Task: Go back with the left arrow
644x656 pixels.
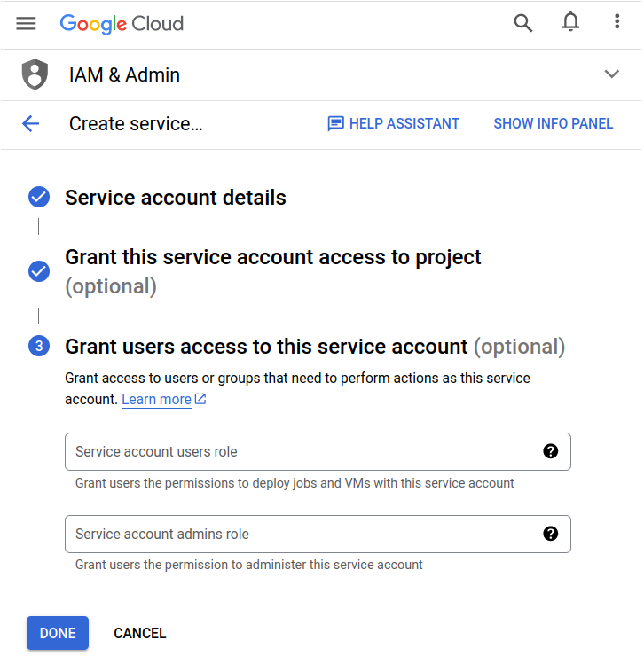Action: 31,124
